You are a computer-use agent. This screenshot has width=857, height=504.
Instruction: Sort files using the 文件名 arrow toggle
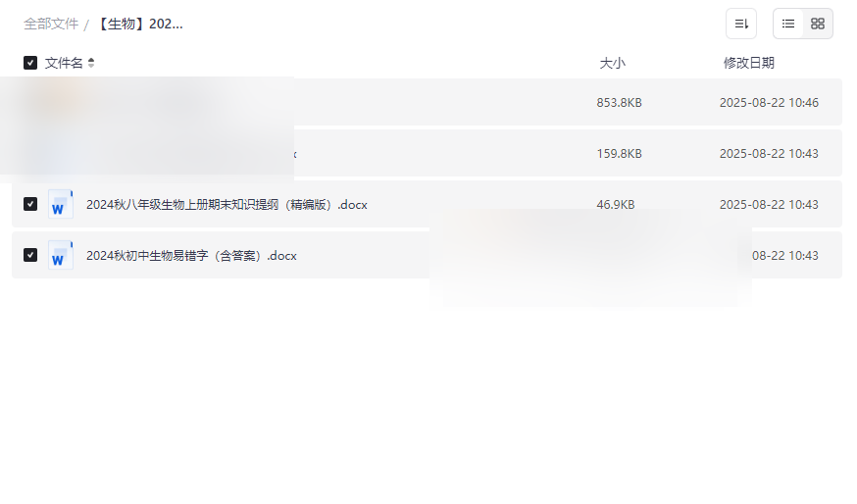click(91, 63)
